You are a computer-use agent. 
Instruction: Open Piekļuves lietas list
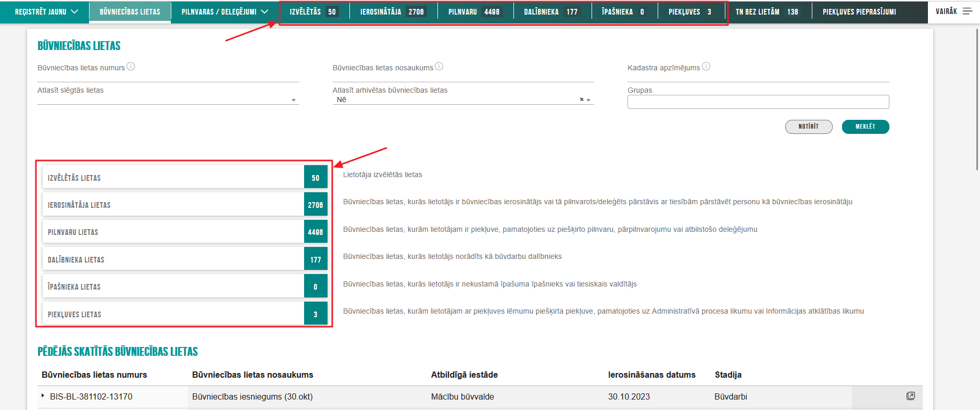pyautogui.click(x=185, y=314)
